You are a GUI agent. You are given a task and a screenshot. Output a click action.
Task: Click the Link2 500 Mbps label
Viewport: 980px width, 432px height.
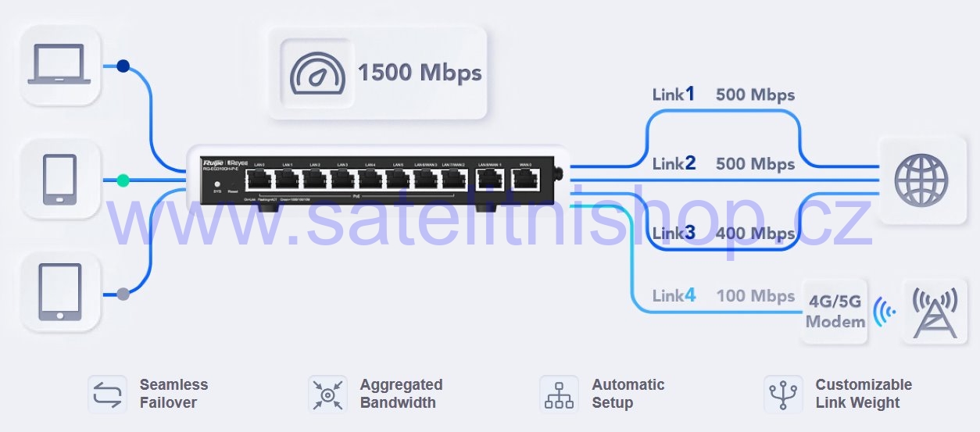(724, 163)
